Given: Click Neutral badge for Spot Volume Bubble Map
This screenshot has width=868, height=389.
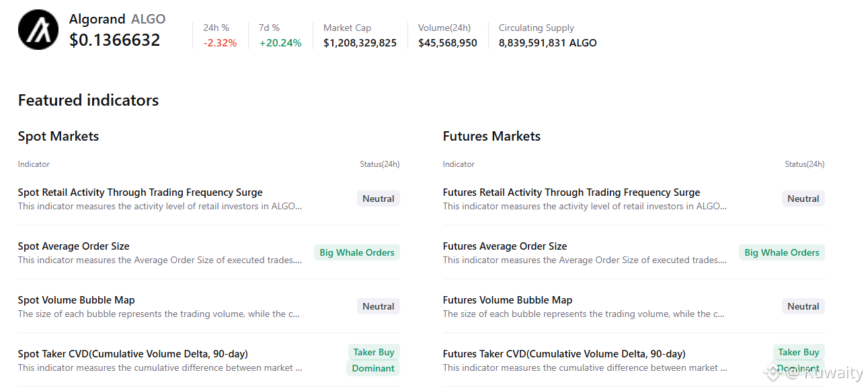Looking at the screenshot, I should (379, 306).
